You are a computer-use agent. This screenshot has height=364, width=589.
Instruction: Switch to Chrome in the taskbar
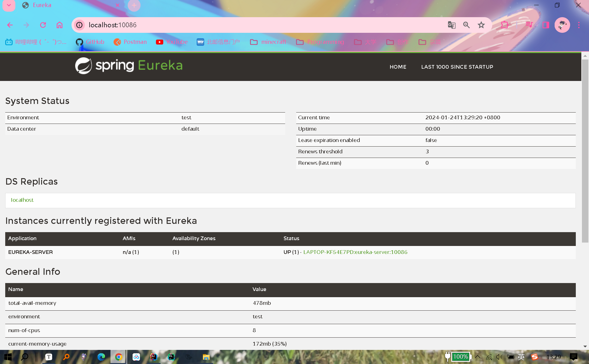118,357
